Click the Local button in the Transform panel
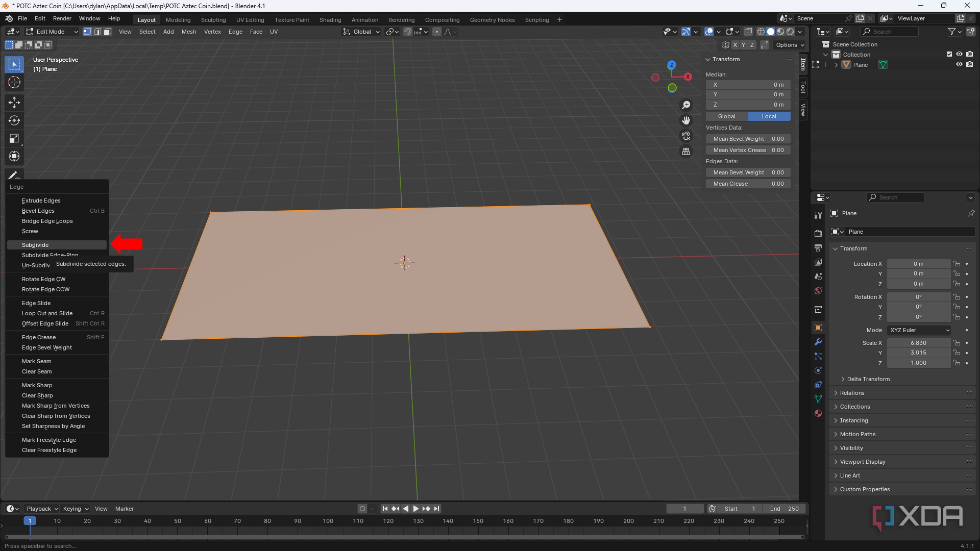The image size is (980, 551). click(x=769, y=116)
